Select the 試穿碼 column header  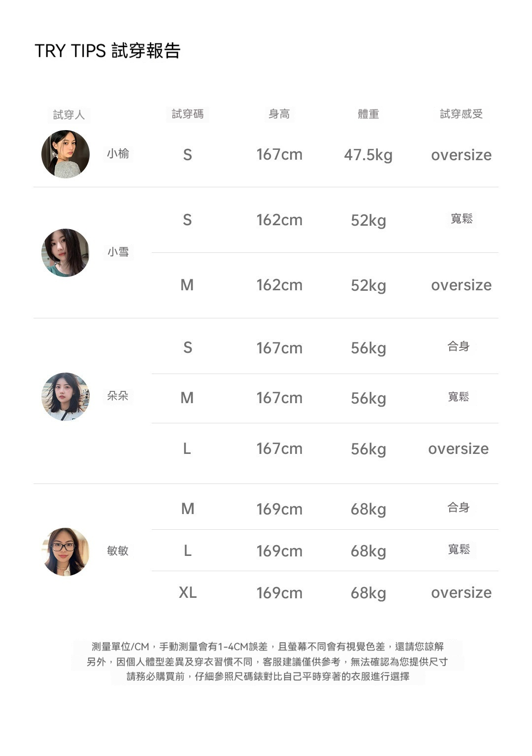(187, 114)
